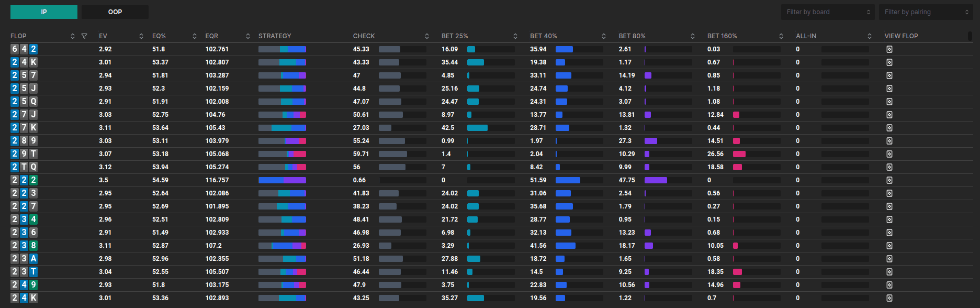Click BET 80% value 27.3

625,141
